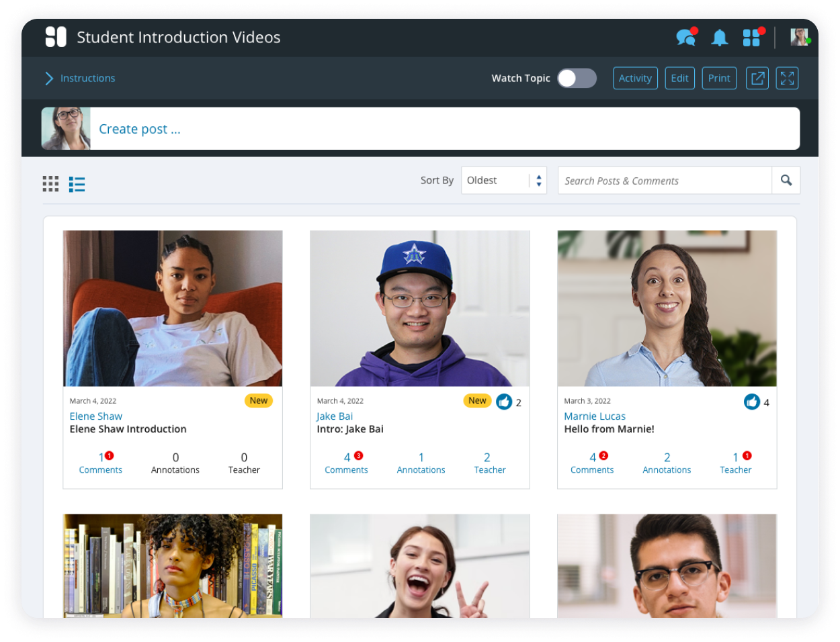Switch to list view layout
840x642 pixels.
[x=77, y=184]
